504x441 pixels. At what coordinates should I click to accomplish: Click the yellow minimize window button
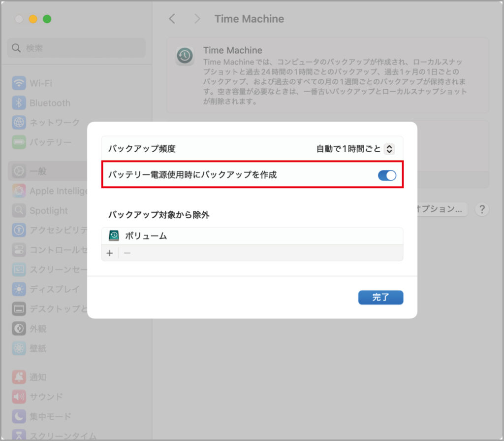click(x=33, y=19)
